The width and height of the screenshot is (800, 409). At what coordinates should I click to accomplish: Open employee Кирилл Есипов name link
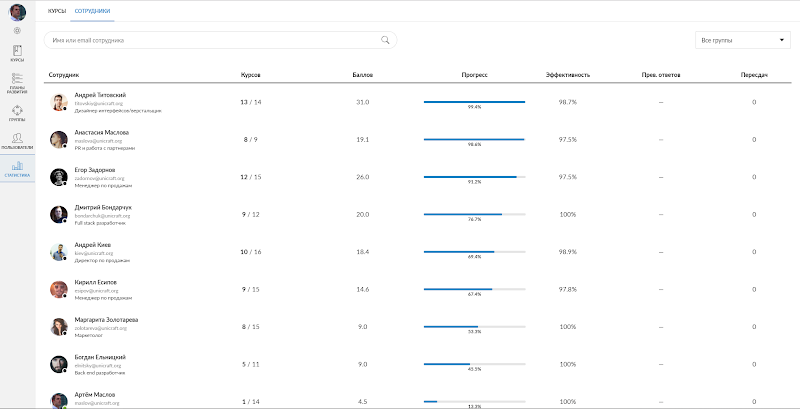[x=95, y=282]
